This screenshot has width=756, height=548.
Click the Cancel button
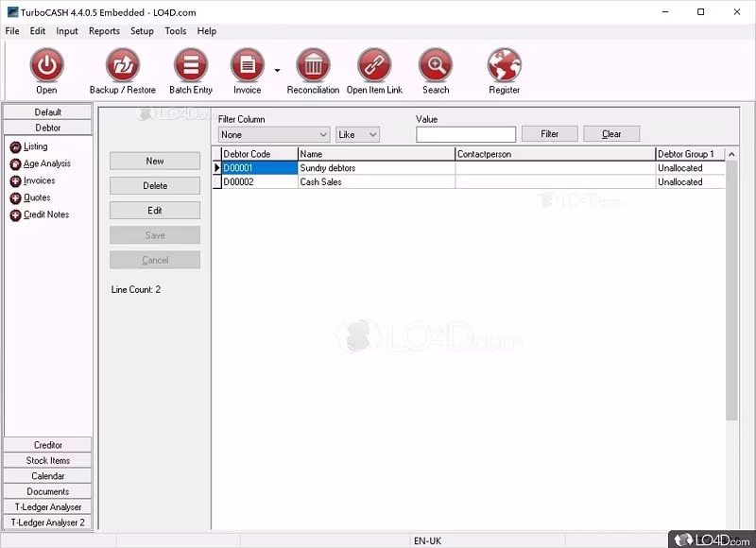pos(155,260)
